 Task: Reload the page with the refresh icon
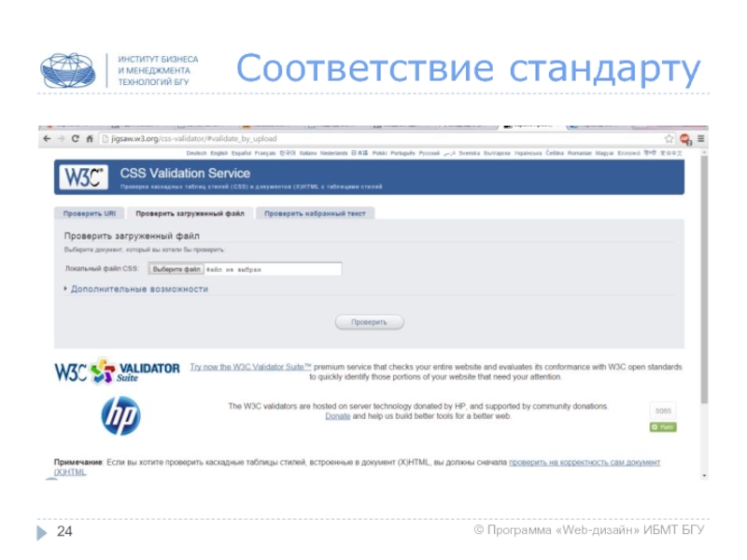[76, 138]
